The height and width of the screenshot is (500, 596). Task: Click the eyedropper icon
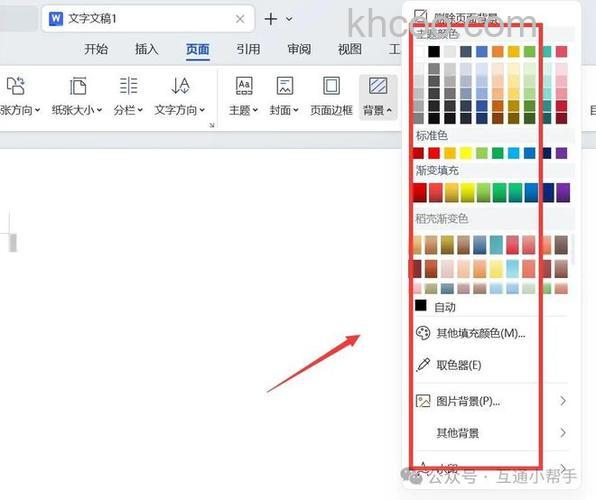pos(423,365)
